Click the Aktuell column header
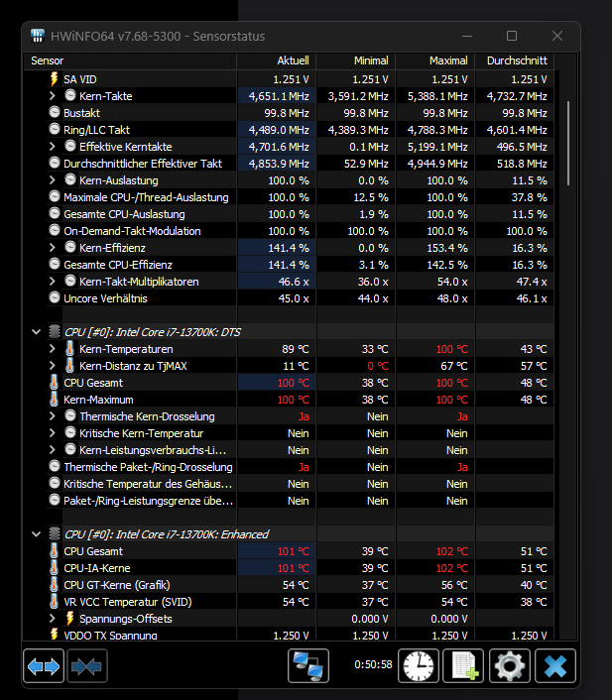Image resolution: width=612 pixels, height=700 pixels. tap(277, 60)
